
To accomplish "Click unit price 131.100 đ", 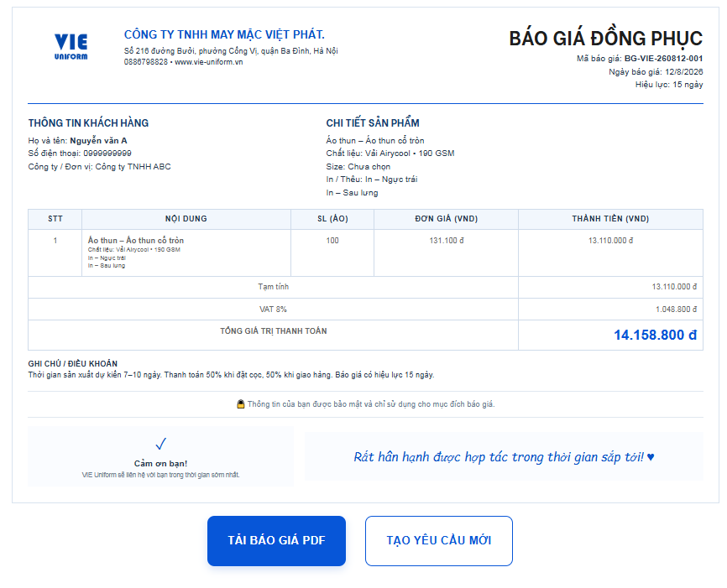I will click(x=446, y=241).
